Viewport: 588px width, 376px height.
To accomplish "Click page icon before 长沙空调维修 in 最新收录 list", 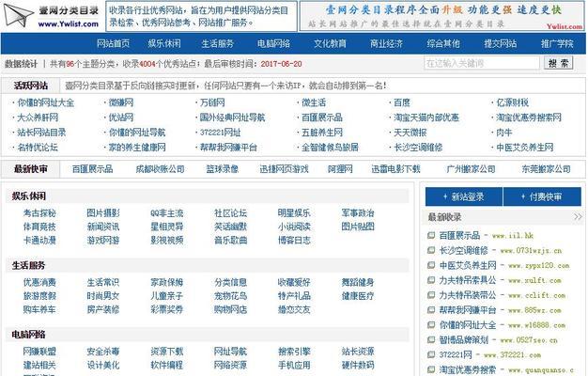I will (x=431, y=250).
